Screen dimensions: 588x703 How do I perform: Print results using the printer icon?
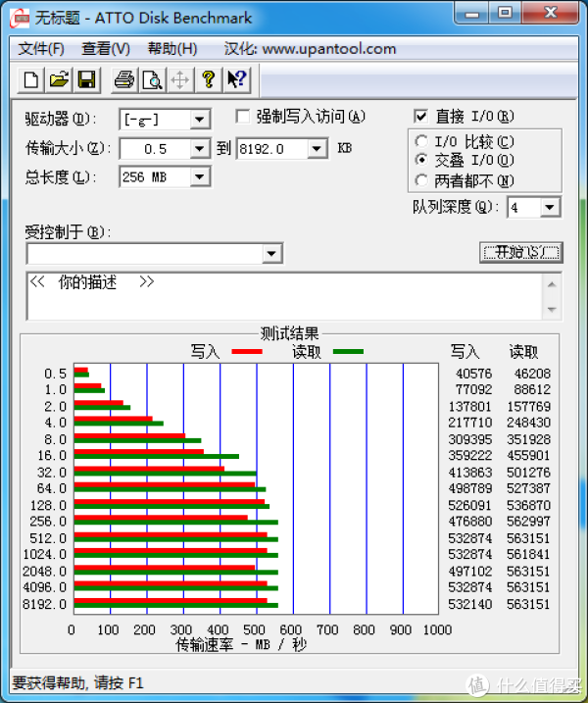pos(124,80)
